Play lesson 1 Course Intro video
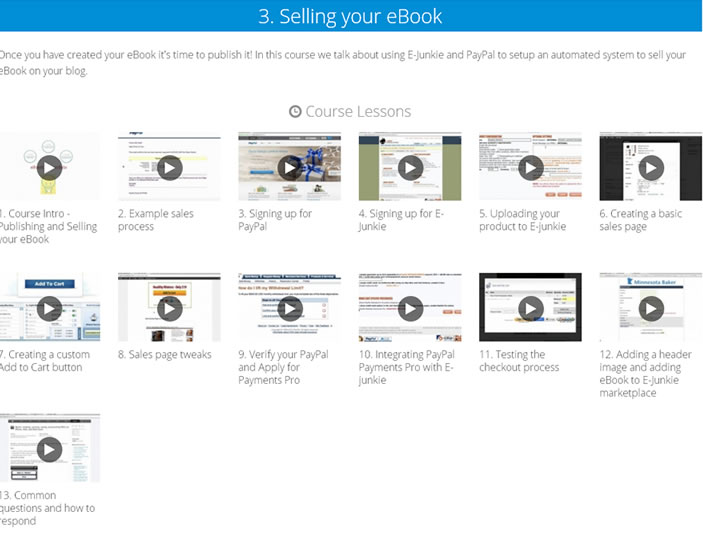This screenshot has height=546, width=703. pyautogui.click(x=49, y=168)
